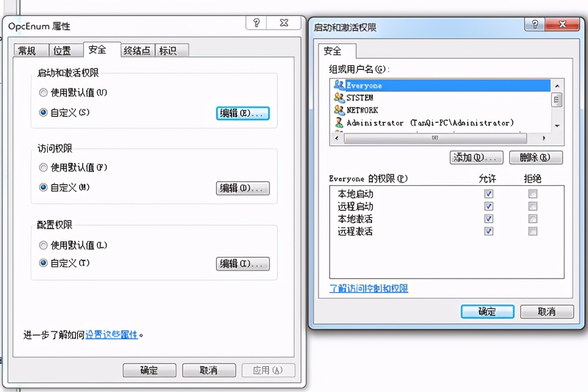Click the Administrator account icon
588x392 pixels.
(x=338, y=122)
